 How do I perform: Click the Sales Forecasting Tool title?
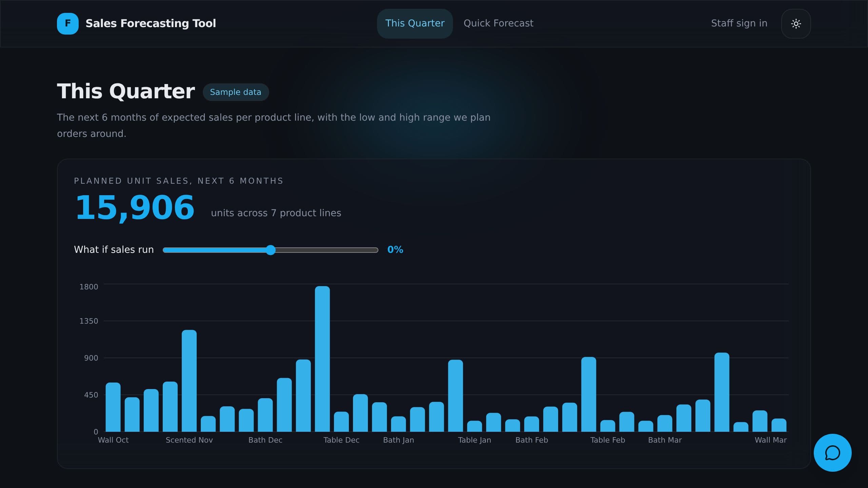click(151, 23)
